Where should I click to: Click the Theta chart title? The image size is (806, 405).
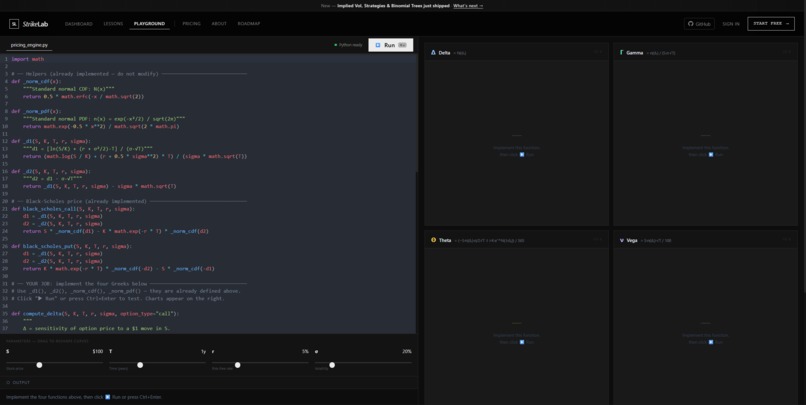click(445, 241)
